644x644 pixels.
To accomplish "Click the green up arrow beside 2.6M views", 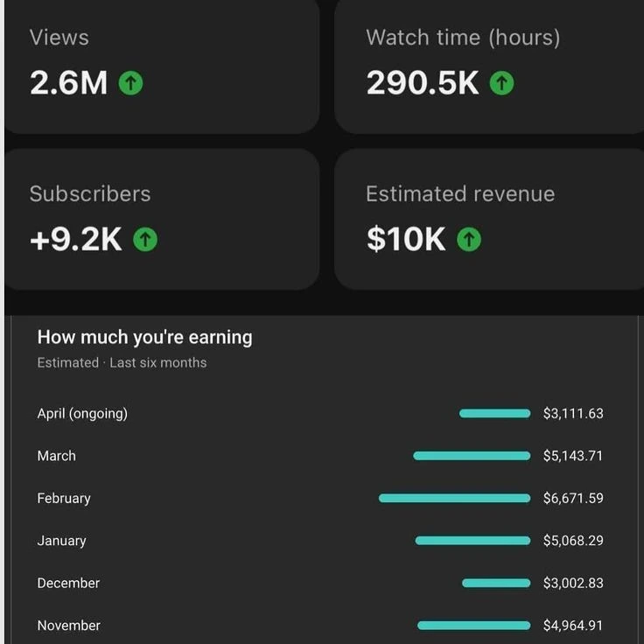I will (x=130, y=83).
